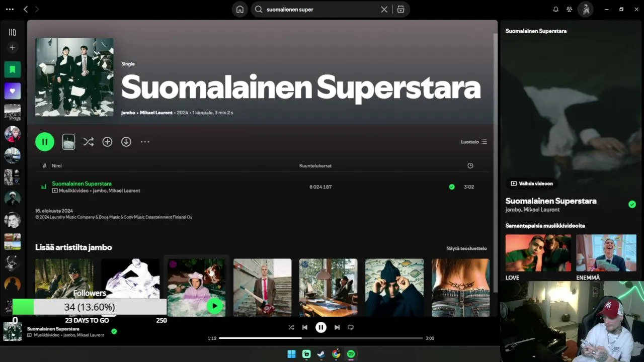Screen dimensions: 644x362
Task: Open the Friend Activity icon
Action: click(x=569, y=9)
